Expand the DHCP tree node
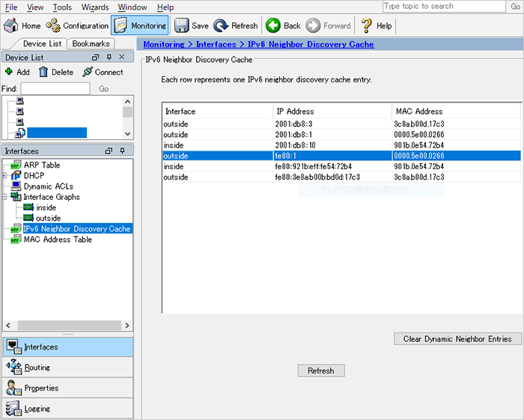The height and width of the screenshot is (420, 524). pyautogui.click(x=5, y=176)
